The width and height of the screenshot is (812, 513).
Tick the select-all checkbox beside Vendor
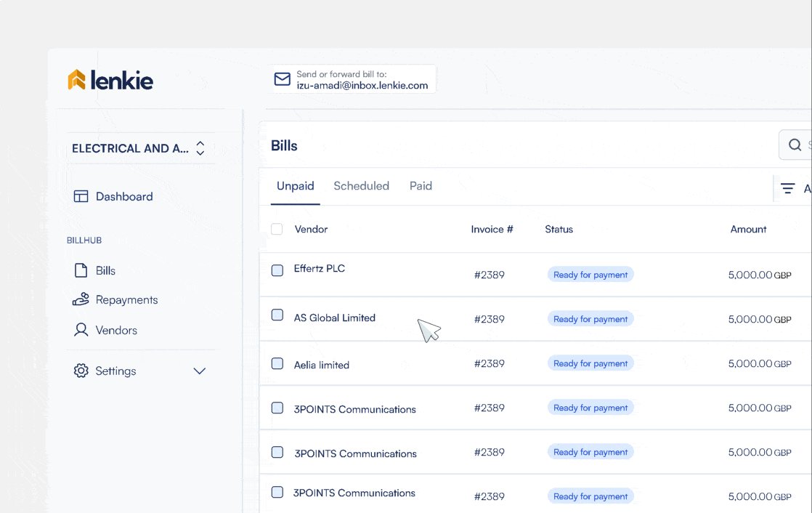pos(277,229)
